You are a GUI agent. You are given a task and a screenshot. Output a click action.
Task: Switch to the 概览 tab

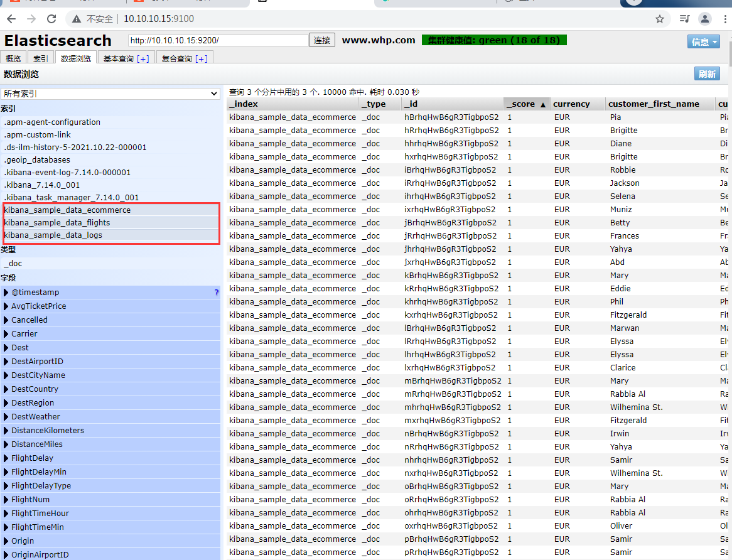[13, 58]
